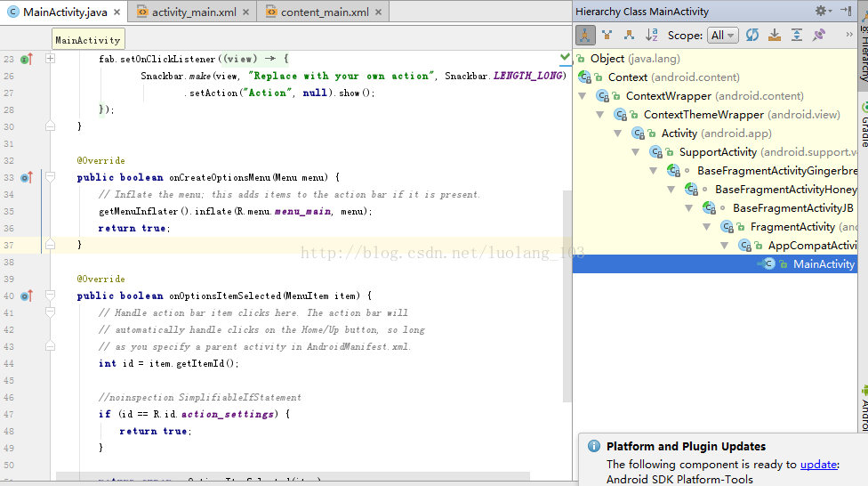
Task: Click 'action_settings' identifier on line 47
Action: tap(227, 414)
